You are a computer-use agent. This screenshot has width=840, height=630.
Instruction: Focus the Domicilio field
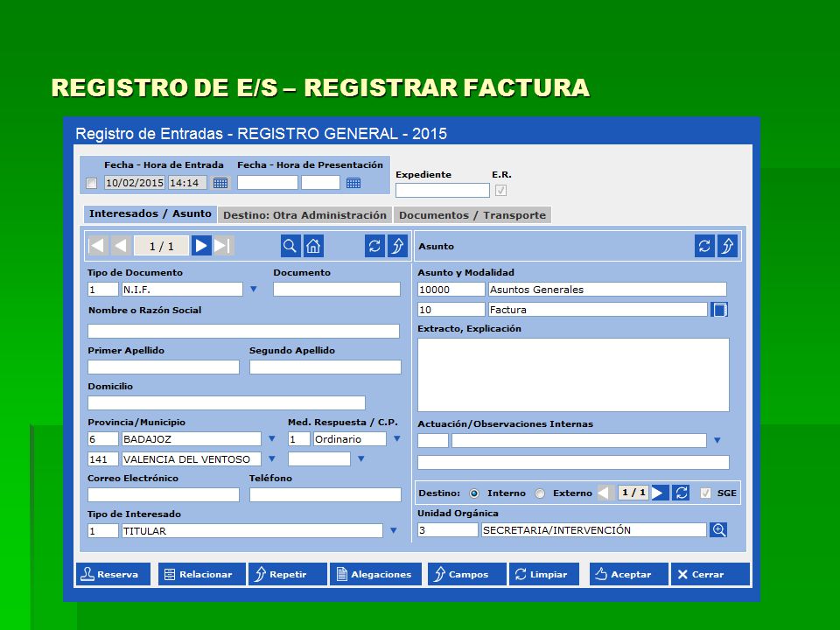227,402
